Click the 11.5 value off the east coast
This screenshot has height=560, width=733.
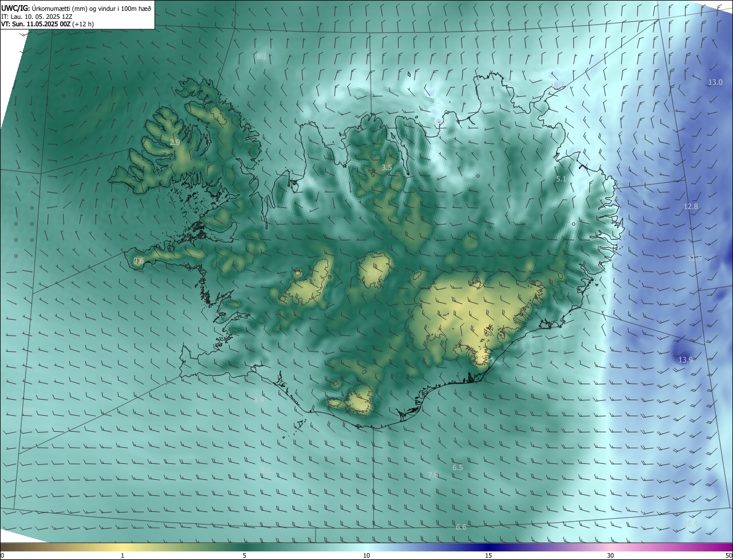pyautogui.click(x=695, y=258)
